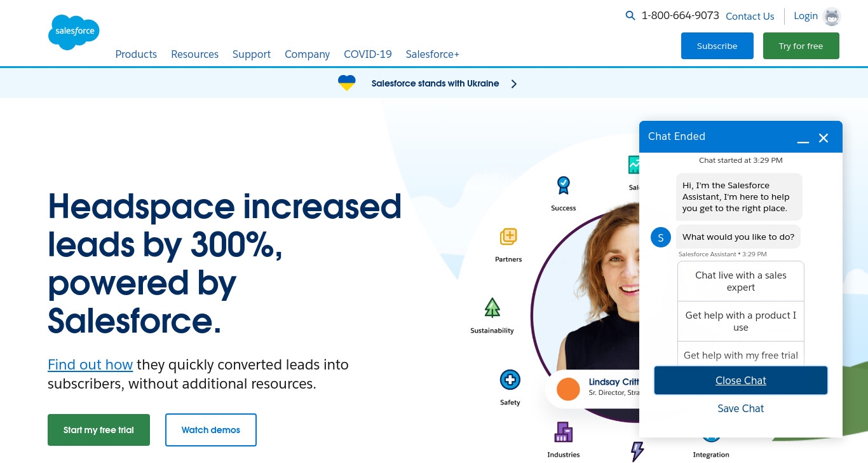Screen dimensions: 868x463
Task: Open the Products menu
Action: point(136,54)
